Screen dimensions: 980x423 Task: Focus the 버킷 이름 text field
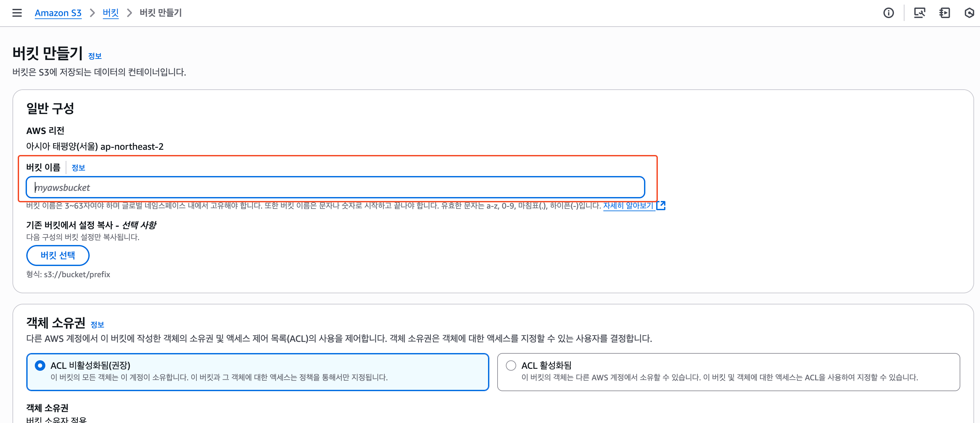tap(335, 187)
